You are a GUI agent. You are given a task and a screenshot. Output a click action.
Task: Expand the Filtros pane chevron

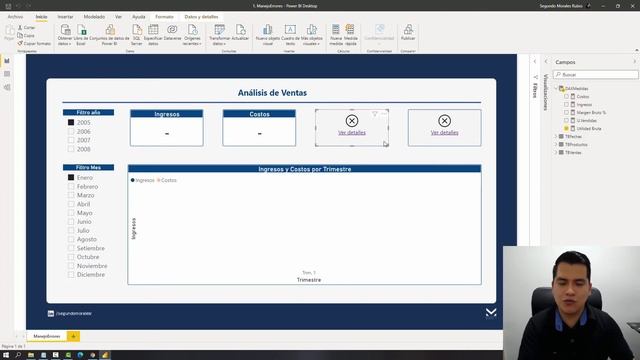point(535,62)
